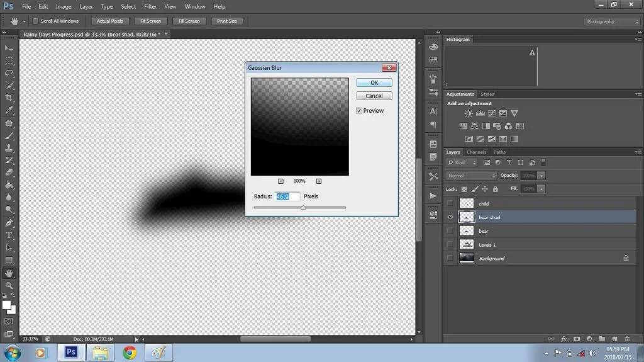The width and height of the screenshot is (644, 362).
Task: Select the Rectangle shape tool
Action: coord(9,260)
